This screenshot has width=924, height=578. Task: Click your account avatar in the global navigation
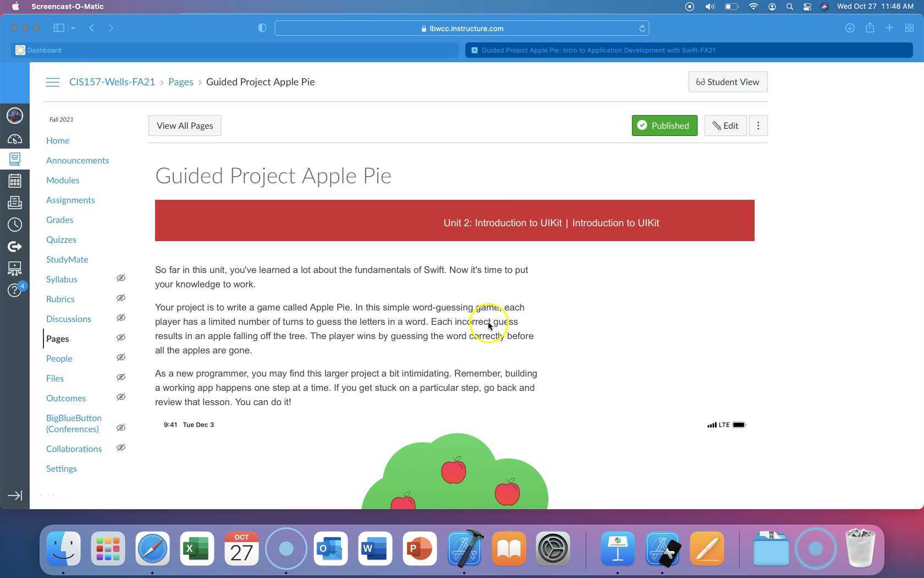[x=15, y=116]
